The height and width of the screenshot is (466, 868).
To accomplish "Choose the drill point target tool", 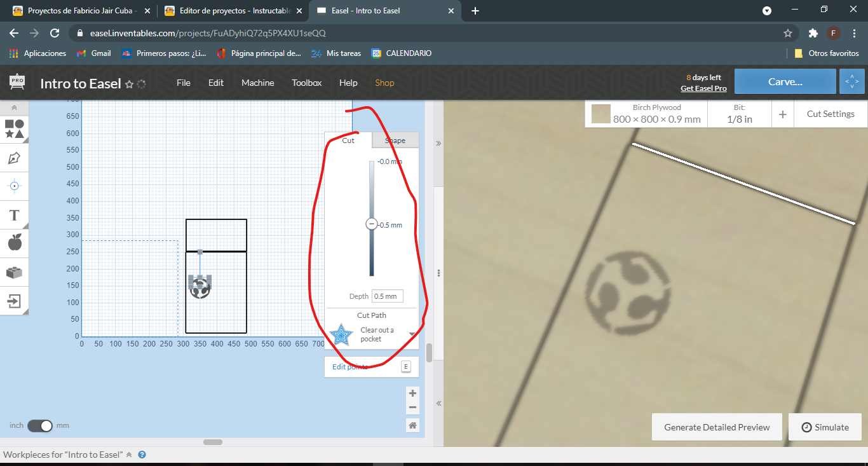I will pos(15,186).
